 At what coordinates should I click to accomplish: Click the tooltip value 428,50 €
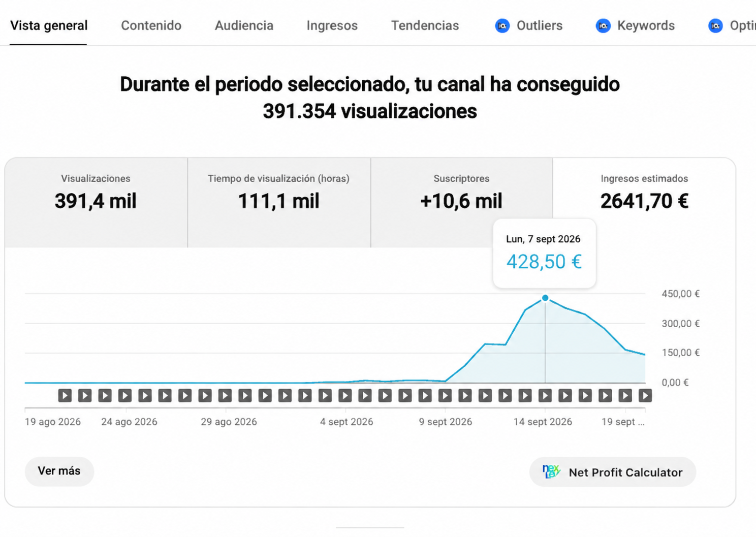[544, 262]
